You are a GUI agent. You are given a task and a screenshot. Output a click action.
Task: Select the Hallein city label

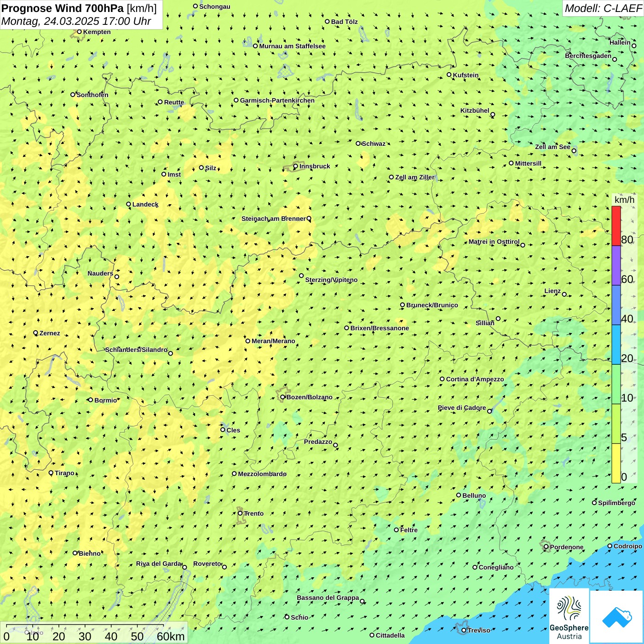click(x=620, y=42)
